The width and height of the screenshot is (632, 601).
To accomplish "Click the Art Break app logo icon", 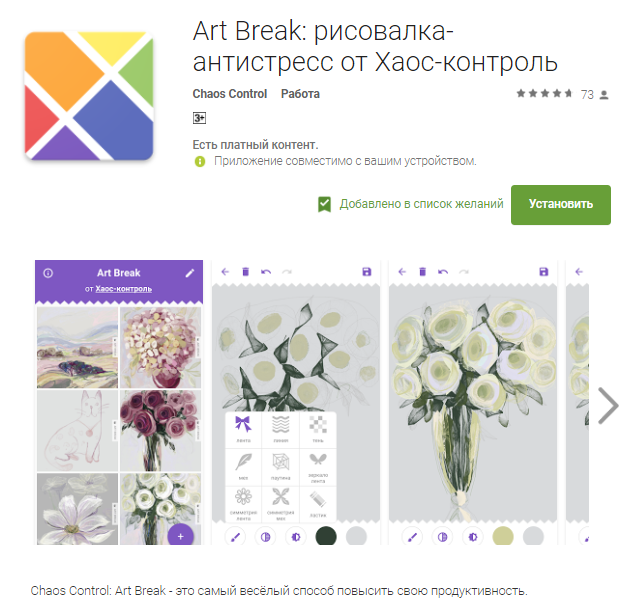I will (89, 96).
